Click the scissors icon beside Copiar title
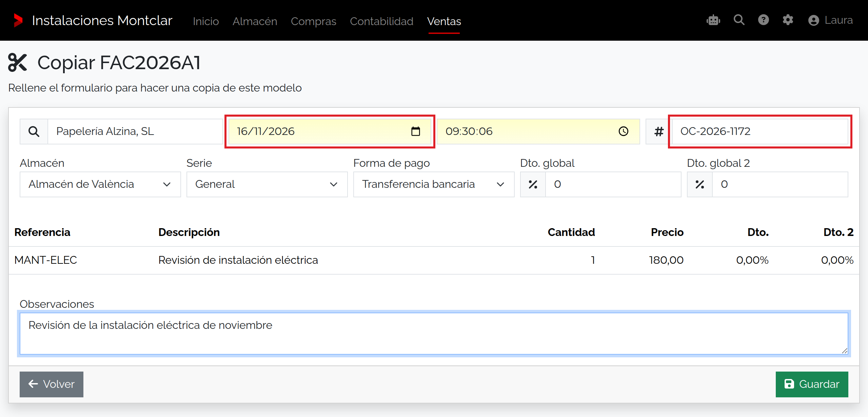The image size is (868, 417). pos(18,63)
